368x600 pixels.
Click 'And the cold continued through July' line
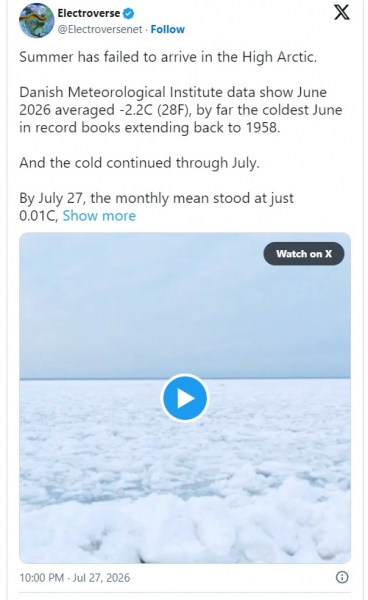(x=139, y=163)
